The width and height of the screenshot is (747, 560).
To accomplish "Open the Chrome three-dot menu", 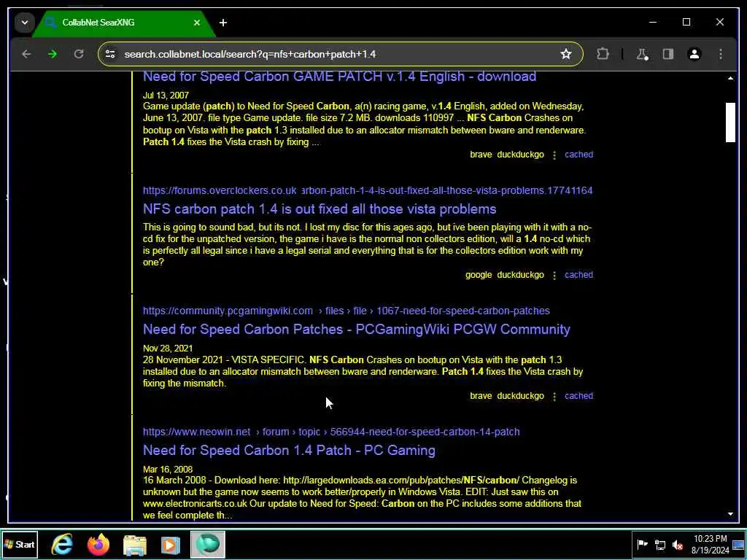I will [x=720, y=54].
